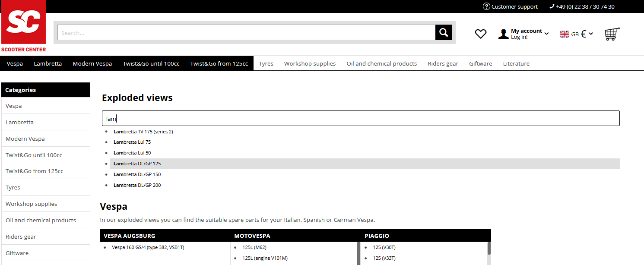Image resolution: width=644 pixels, height=265 pixels.
Task: Click the magnifier search button
Action: coord(443,32)
